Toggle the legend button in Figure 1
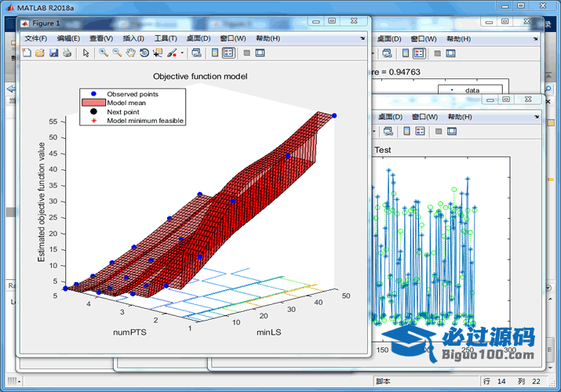The height and width of the screenshot is (392, 561). (x=228, y=53)
